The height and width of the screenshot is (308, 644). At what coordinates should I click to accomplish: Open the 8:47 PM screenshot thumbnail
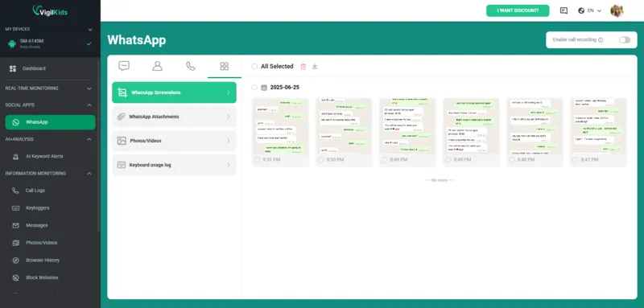[x=598, y=126]
